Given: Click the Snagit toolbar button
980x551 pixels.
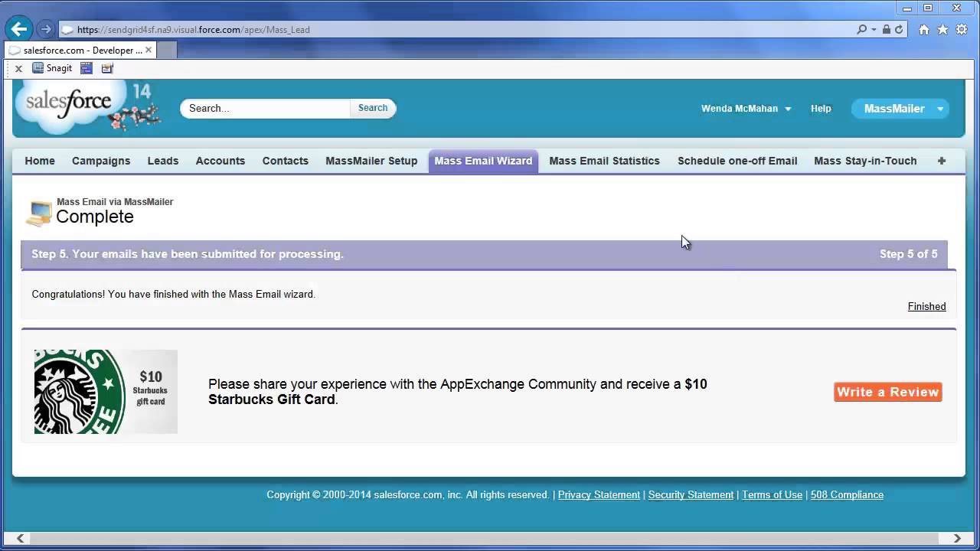Looking at the screenshot, I should pos(52,68).
